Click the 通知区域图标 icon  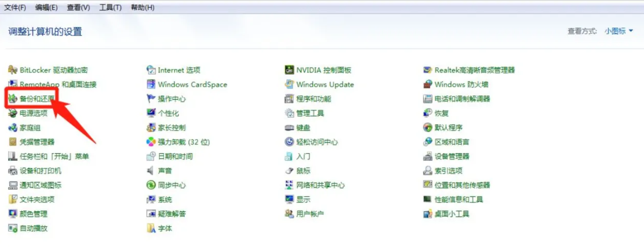[12, 185]
